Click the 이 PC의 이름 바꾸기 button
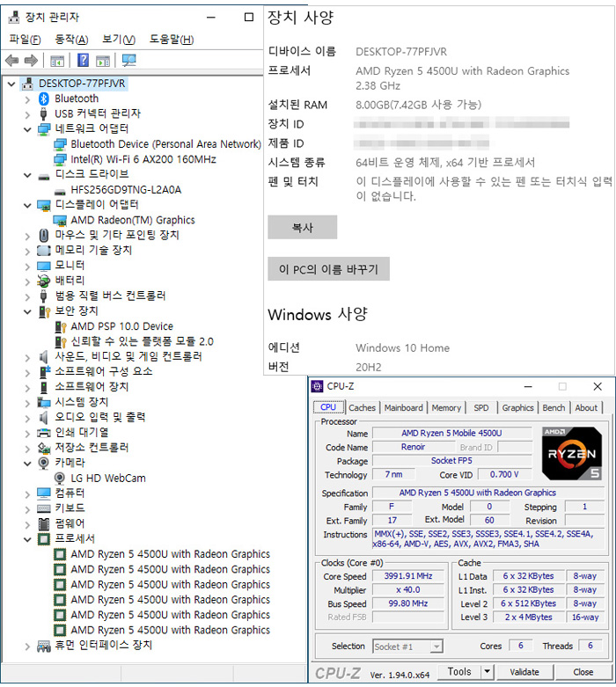Screen dimensions: 616x687 pos(329,268)
